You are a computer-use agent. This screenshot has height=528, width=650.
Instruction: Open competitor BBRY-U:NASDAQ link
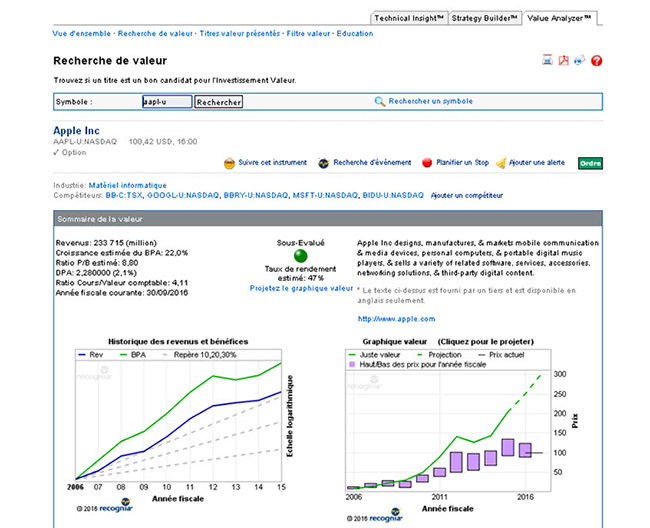[256, 195]
